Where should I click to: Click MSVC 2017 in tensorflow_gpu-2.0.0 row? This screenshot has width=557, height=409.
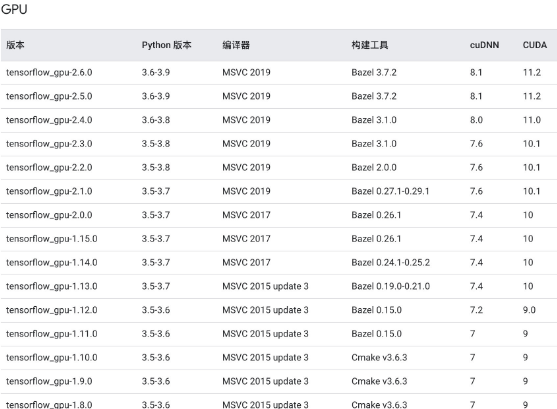pos(246,215)
